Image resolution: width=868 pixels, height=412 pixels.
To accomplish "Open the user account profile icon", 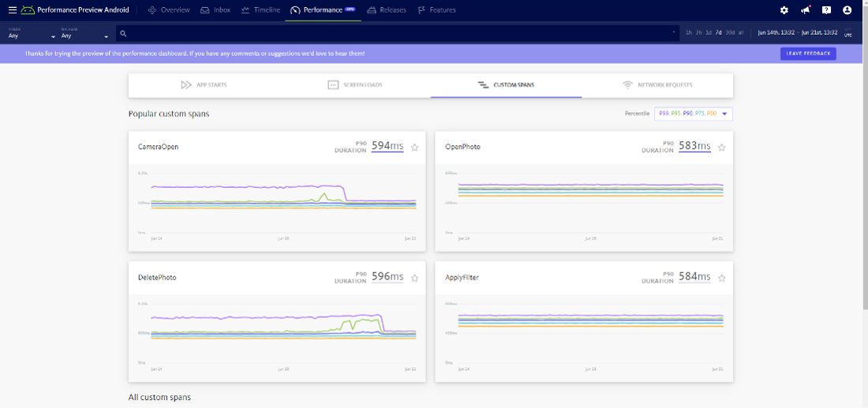I will (847, 10).
